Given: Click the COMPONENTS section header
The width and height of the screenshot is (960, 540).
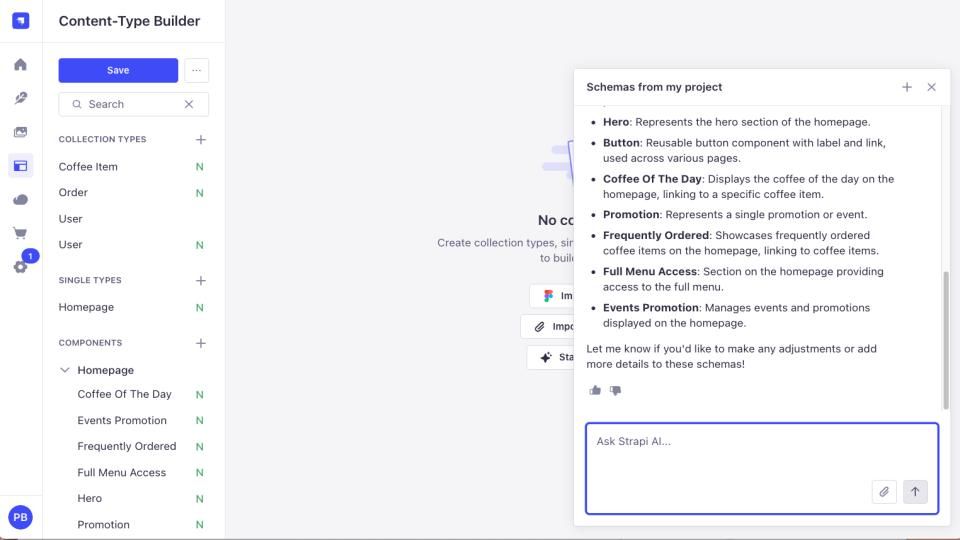Looking at the screenshot, I should click(x=90, y=343).
